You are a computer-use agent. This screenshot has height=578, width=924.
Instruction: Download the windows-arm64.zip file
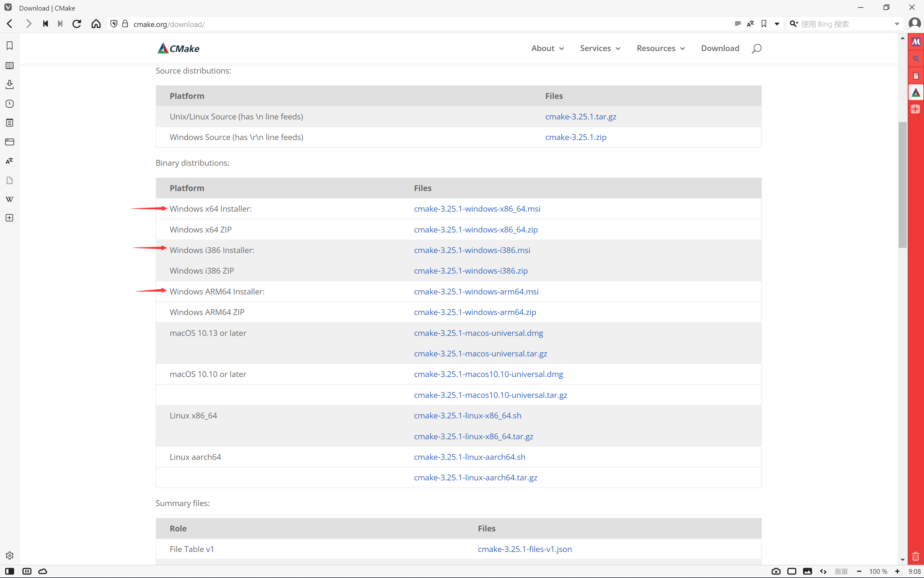[x=475, y=312]
